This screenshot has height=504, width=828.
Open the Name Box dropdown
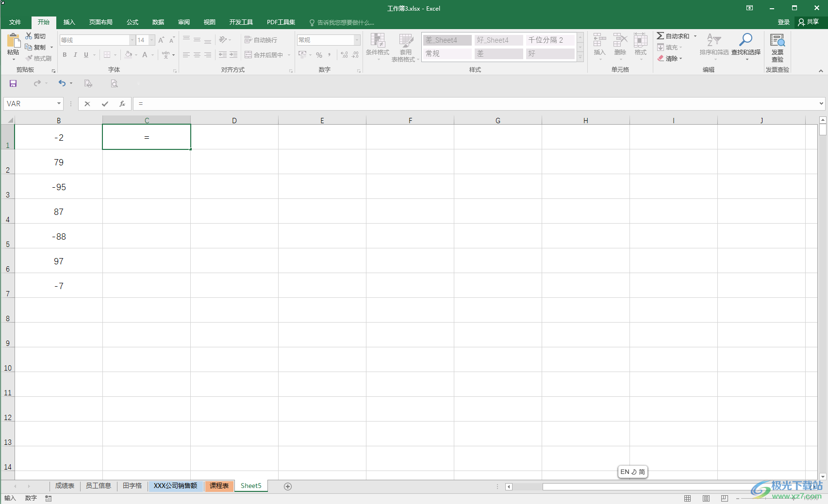coord(59,104)
